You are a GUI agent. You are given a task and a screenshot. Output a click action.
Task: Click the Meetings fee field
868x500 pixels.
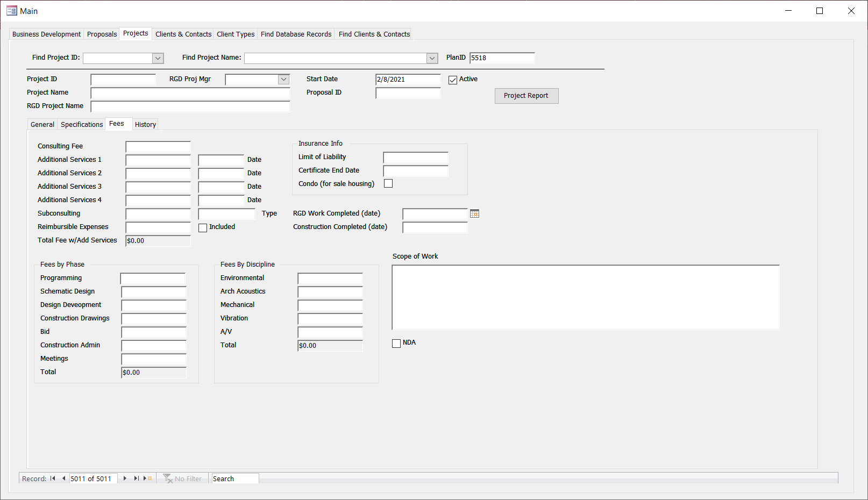pos(154,359)
